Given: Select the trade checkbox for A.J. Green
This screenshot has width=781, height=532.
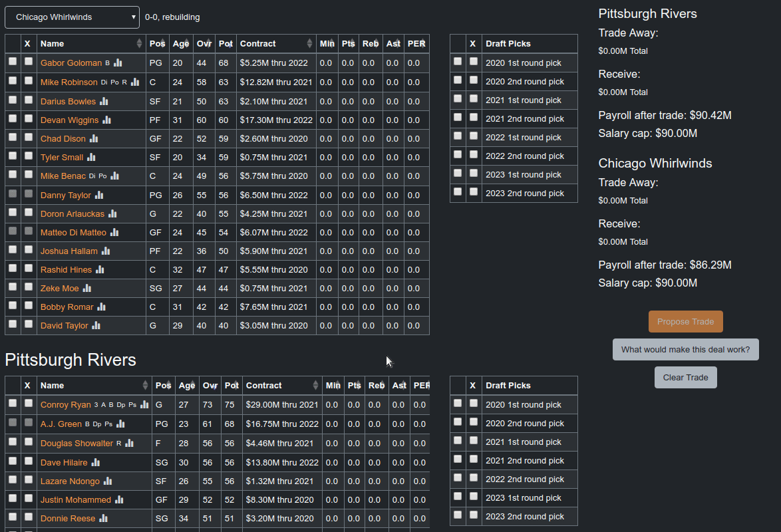Looking at the screenshot, I should coord(13,422).
